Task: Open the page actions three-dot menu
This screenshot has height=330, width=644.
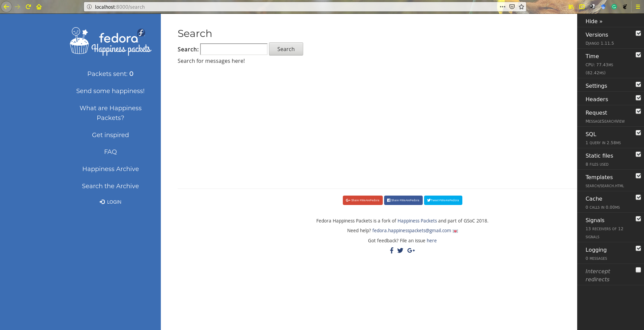Action: [502, 7]
